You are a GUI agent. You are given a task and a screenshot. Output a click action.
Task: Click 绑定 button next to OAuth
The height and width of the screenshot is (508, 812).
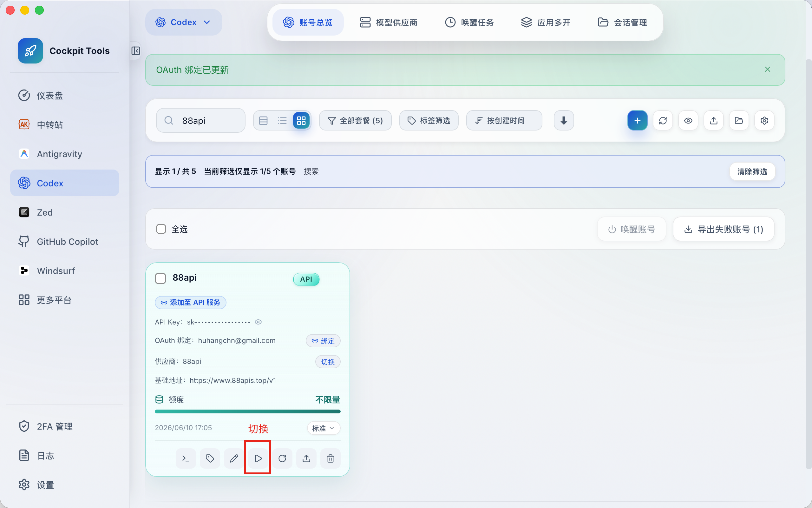click(323, 341)
